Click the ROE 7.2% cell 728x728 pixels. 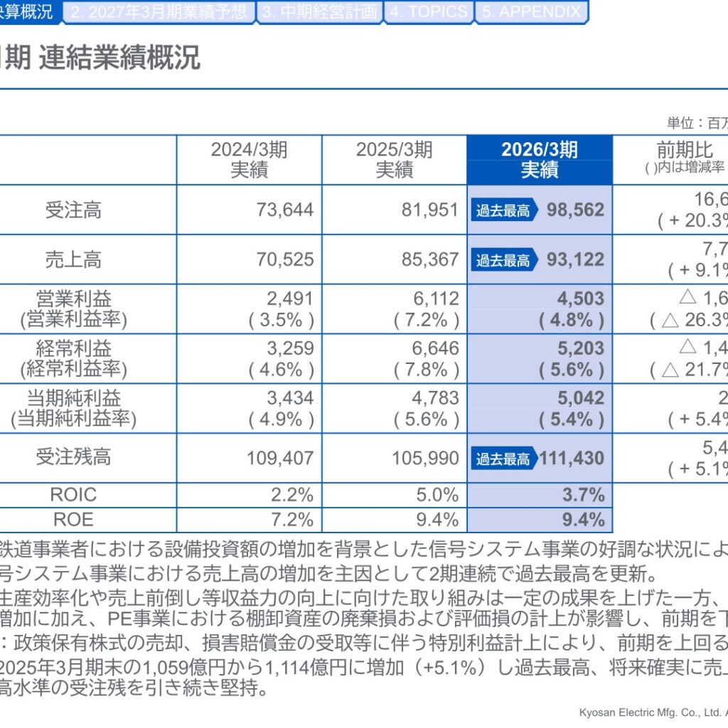click(292, 520)
